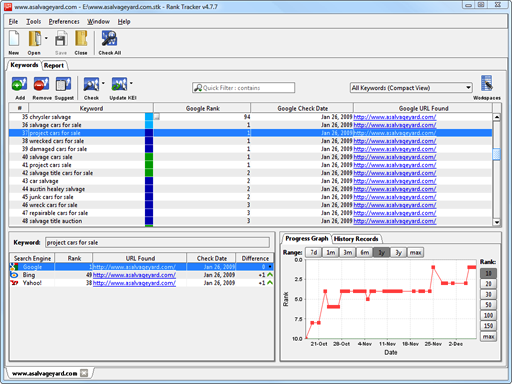Viewport: 512px width, 384px height.
Task: Set graph rank scale to 150
Action: pyautogui.click(x=488, y=326)
